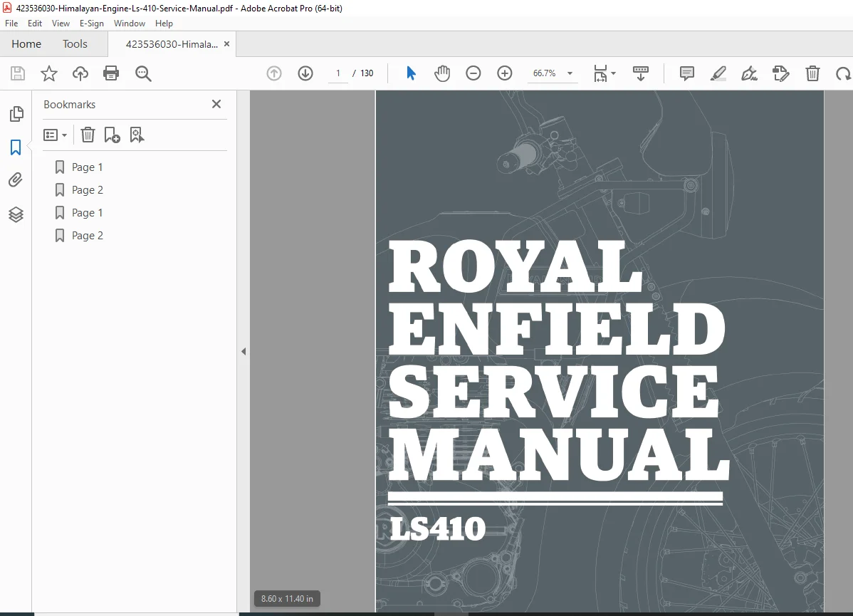Open bookmark options menu dropdown
853x616 pixels.
pos(55,135)
